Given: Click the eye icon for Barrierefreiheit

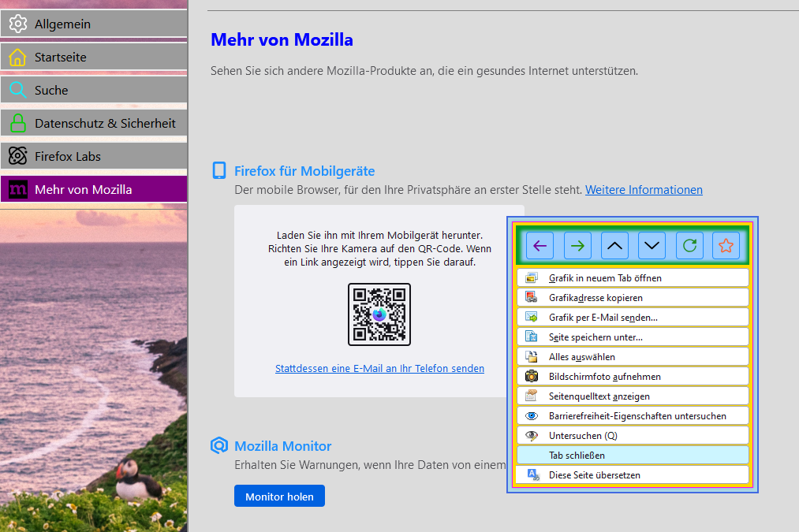Looking at the screenshot, I should 532,415.
